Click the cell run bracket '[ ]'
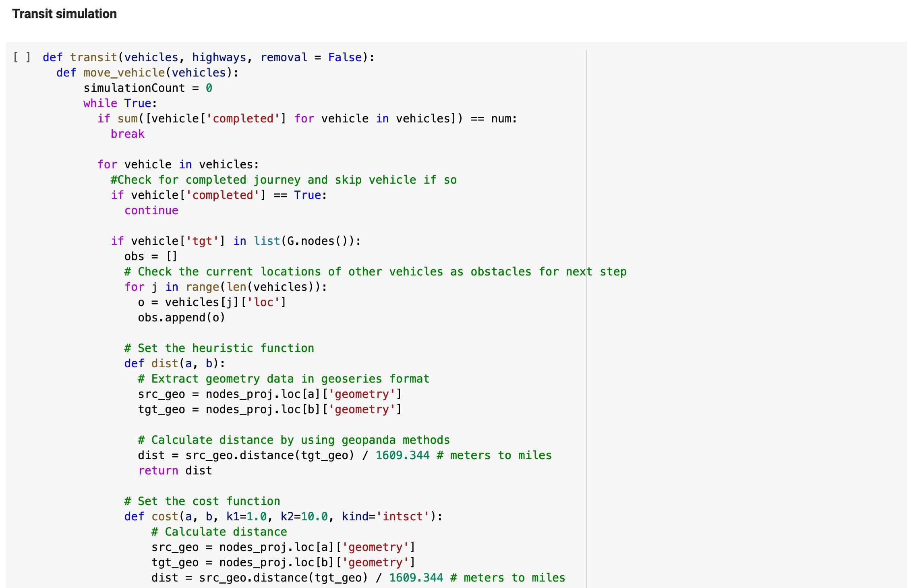 click(22, 57)
